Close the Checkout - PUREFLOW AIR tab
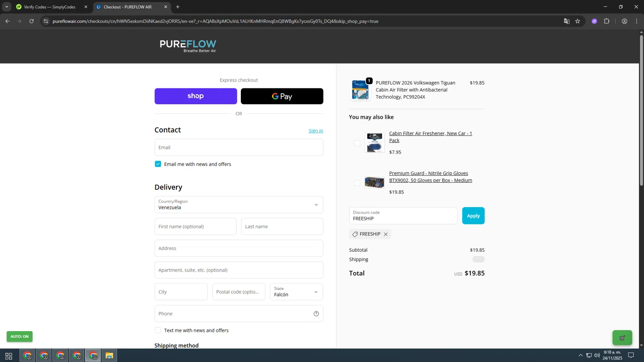The height and width of the screenshot is (362, 644). (166, 7)
